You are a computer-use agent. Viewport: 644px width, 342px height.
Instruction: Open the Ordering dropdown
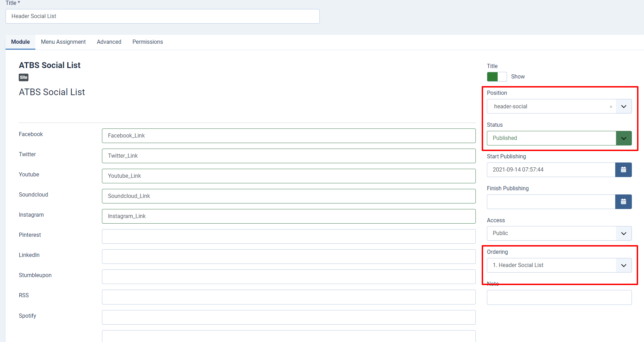tap(624, 265)
